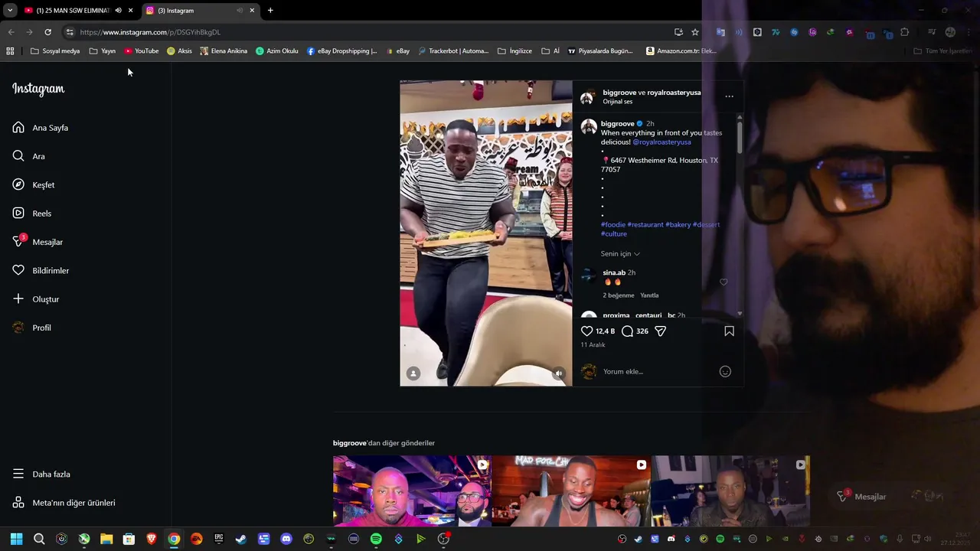Open the Elena Anikina bookmark
Screen dimensions: 980x551
tap(224, 51)
